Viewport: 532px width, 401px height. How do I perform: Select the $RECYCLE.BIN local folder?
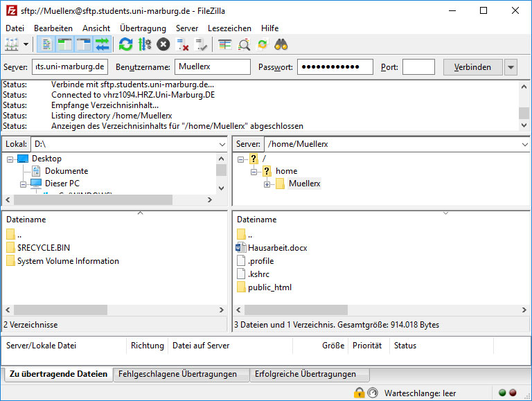click(44, 248)
